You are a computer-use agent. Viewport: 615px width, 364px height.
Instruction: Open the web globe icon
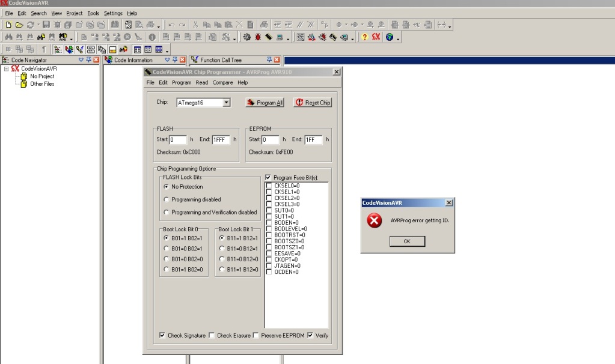pyautogui.click(x=390, y=37)
